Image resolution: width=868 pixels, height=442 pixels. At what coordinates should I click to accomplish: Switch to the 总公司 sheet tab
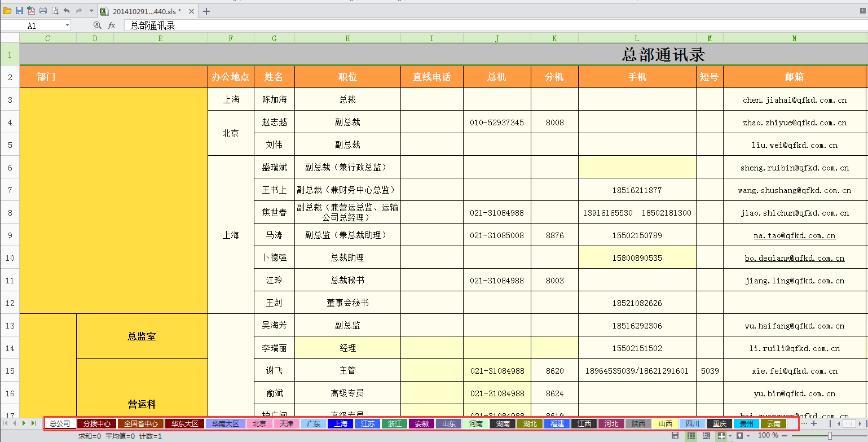[x=60, y=423]
